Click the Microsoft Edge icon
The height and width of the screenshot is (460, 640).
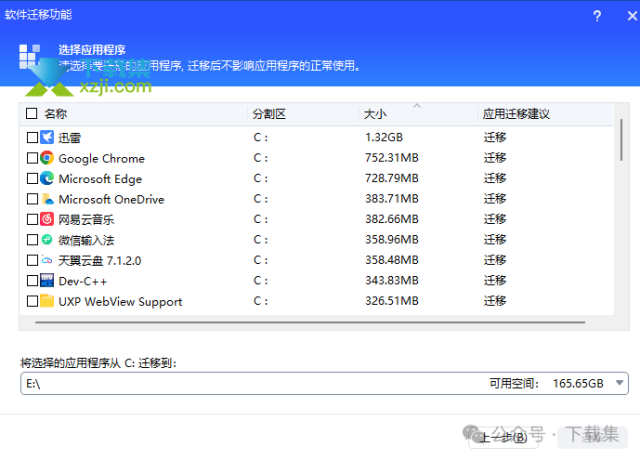(47, 178)
